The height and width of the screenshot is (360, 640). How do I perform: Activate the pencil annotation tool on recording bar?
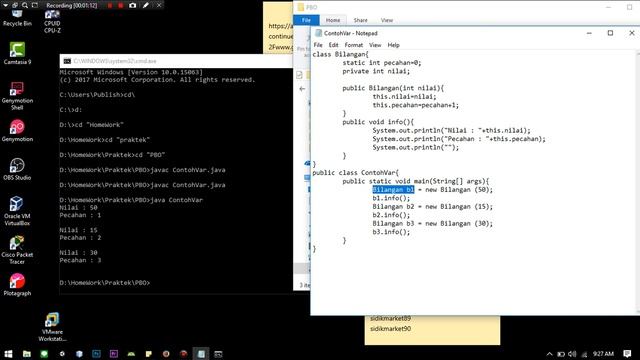(146, 5)
